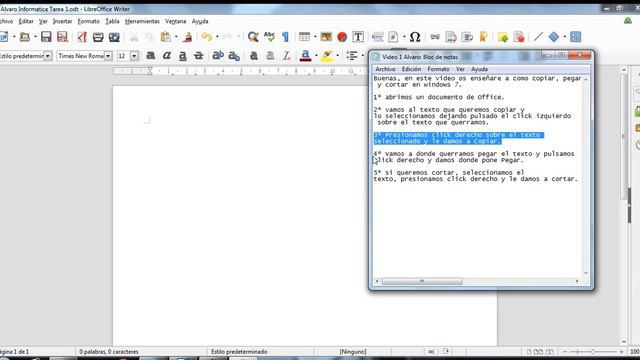Toggle Underline formatting
The height and width of the screenshot is (360, 640).
click(182, 56)
